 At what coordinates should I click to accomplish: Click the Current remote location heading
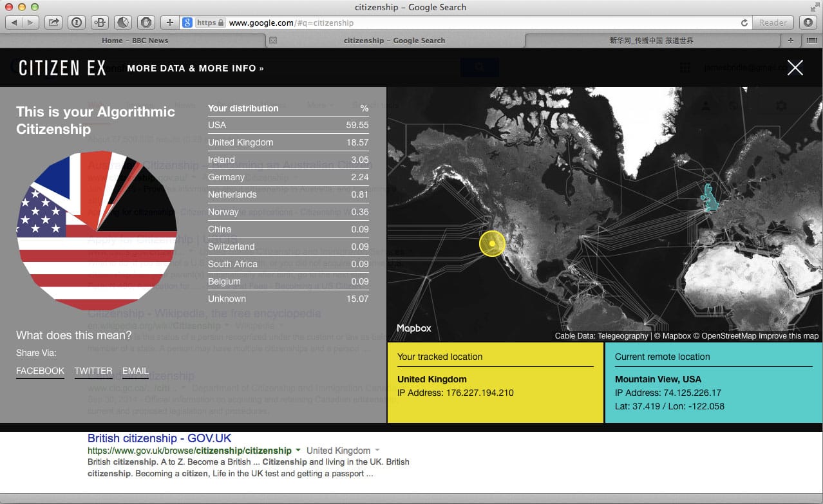click(663, 357)
